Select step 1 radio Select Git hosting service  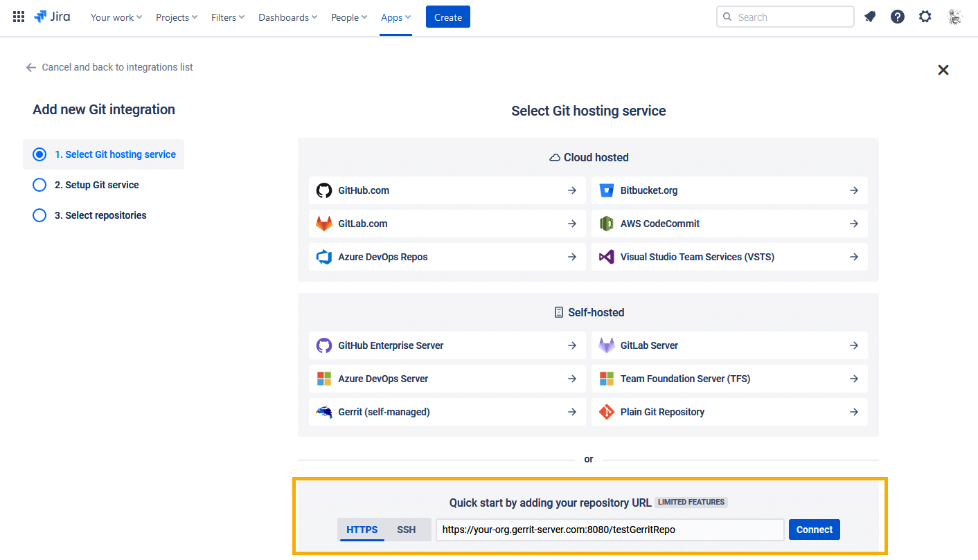point(39,154)
